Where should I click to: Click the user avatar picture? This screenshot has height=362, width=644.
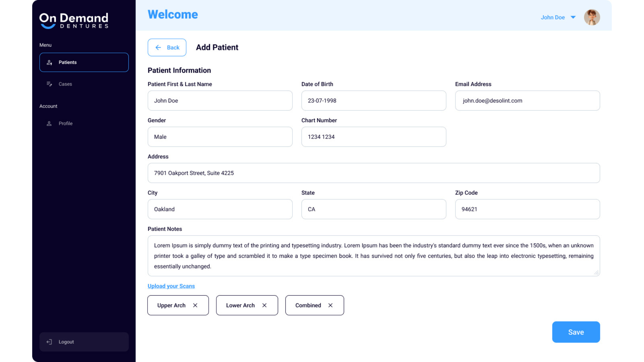(592, 17)
